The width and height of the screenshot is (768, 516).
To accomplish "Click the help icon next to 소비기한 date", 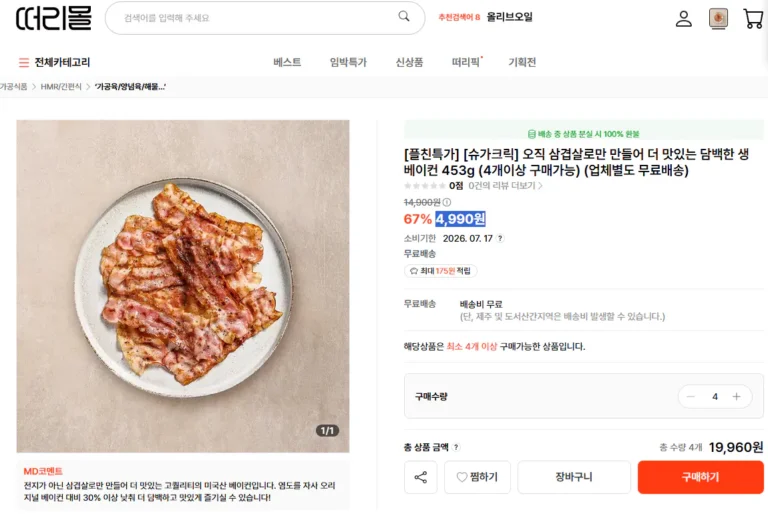I will pos(500,238).
